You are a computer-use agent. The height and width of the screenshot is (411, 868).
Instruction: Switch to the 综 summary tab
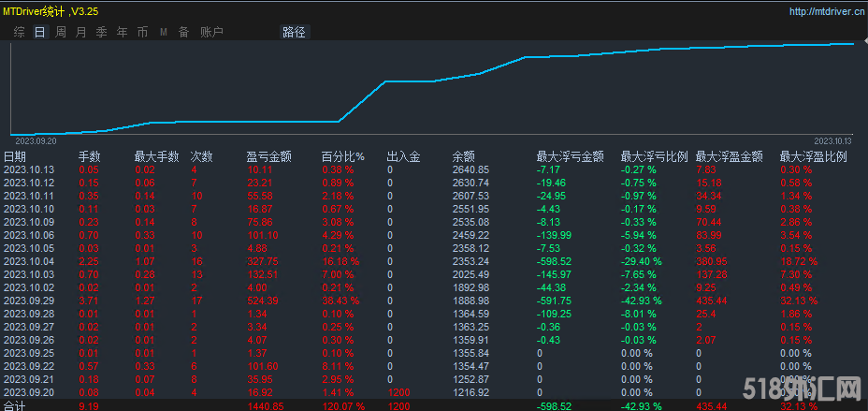[19, 32]
